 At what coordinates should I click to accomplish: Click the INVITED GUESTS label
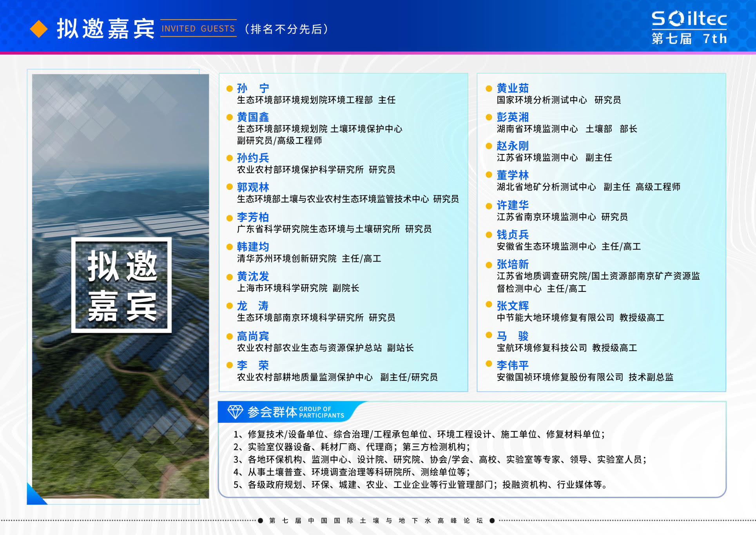click(198, 29)
